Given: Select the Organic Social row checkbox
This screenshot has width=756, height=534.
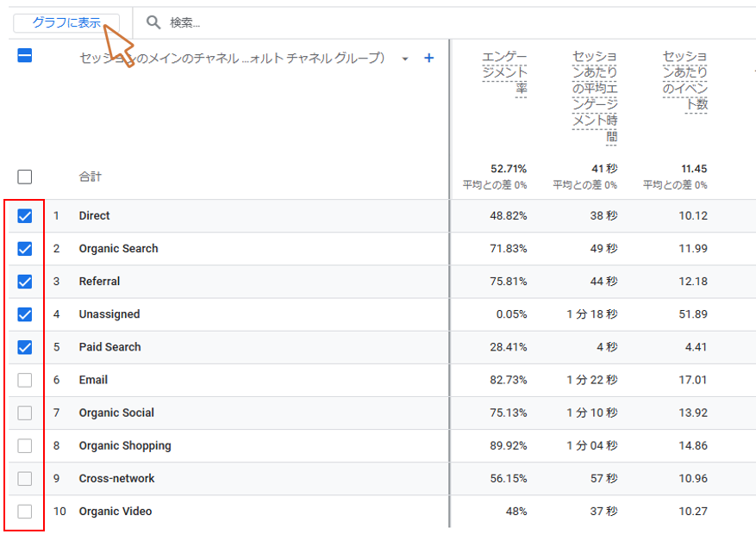Looking at the screenshot, I should click(25, 413).
